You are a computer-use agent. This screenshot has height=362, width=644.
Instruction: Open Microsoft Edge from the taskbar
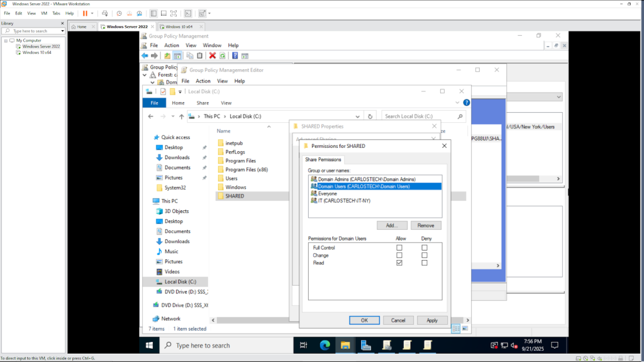click(x=325, y=345)
